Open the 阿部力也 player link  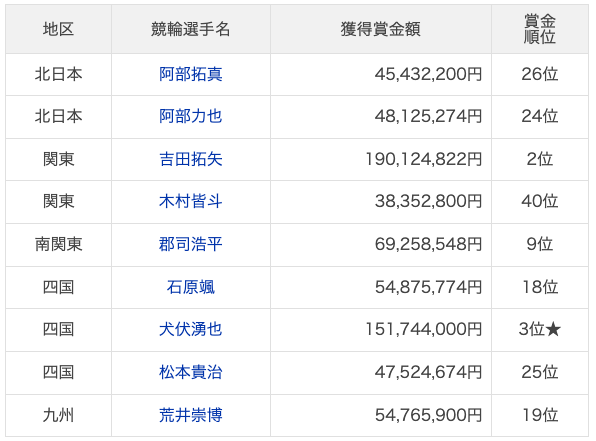click(190, 116)
